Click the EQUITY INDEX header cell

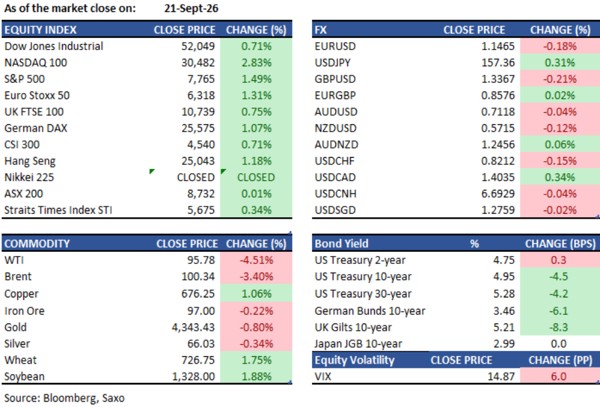(40, 30)
